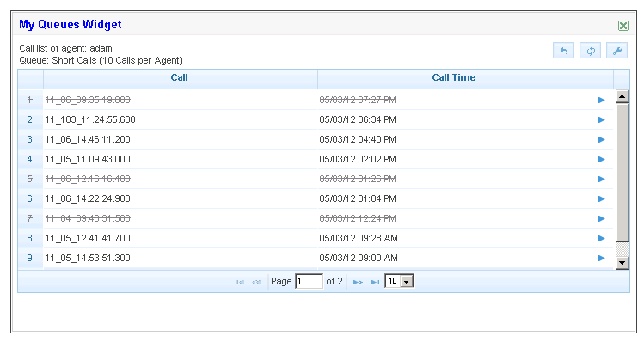Close the My Queues Widget
Screen dimensions: 644x348
tap(623, 26)
